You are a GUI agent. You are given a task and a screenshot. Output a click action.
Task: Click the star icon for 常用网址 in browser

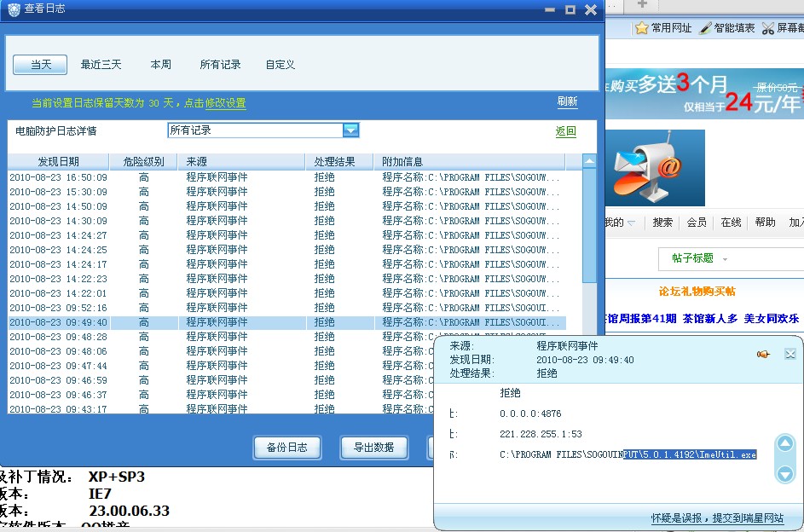pyautogui.click(x=641, y=27)
